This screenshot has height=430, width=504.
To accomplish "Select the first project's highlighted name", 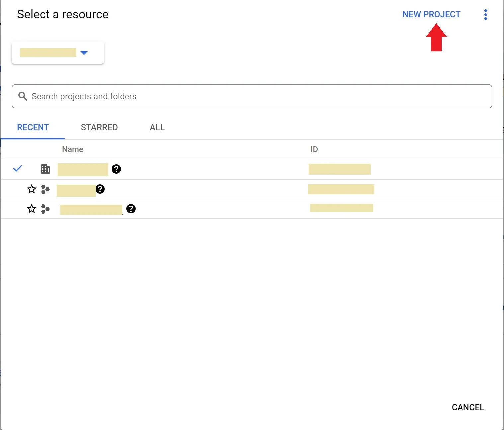I will (x=76, y=191).
